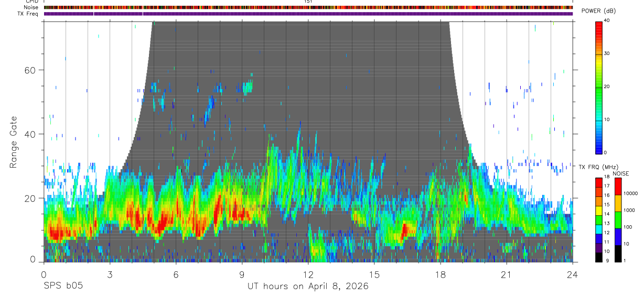Image resolution: width=644 pixels, height=297 pixels.
Task: Click the 24 tick on UT hours axis
Action: 572,274
